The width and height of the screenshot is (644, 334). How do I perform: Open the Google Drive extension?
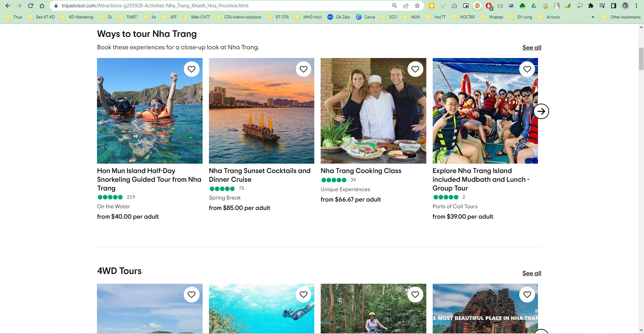pos(534,6)
